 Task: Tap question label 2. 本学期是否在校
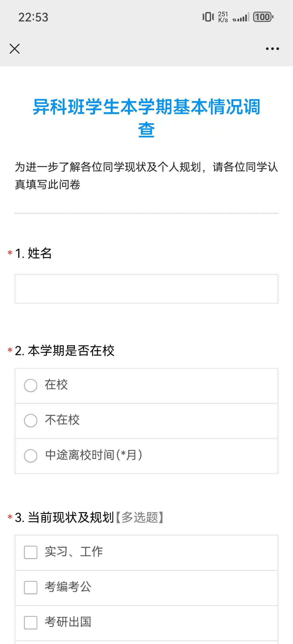click(x=64, y=350)
